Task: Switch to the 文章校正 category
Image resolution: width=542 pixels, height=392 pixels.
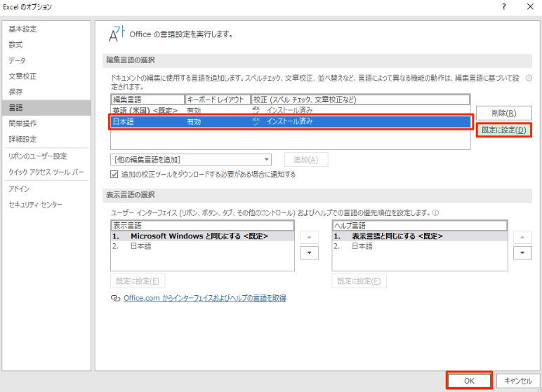Action: point(23,76)
